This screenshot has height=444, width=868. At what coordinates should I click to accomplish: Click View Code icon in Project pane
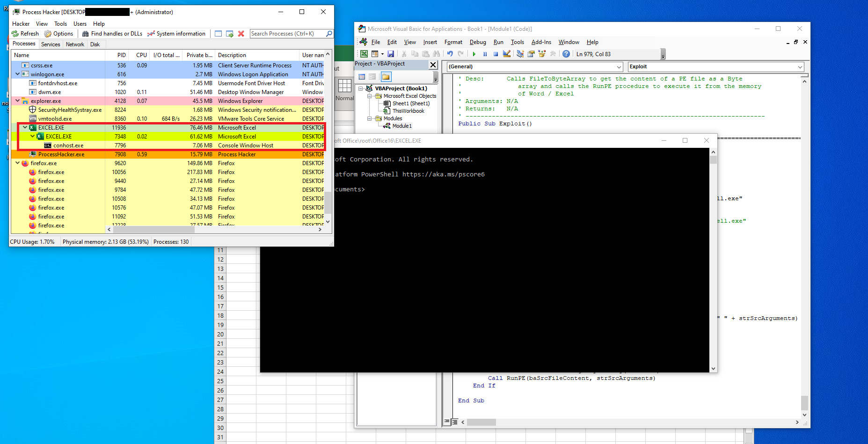tap(362, 77)
